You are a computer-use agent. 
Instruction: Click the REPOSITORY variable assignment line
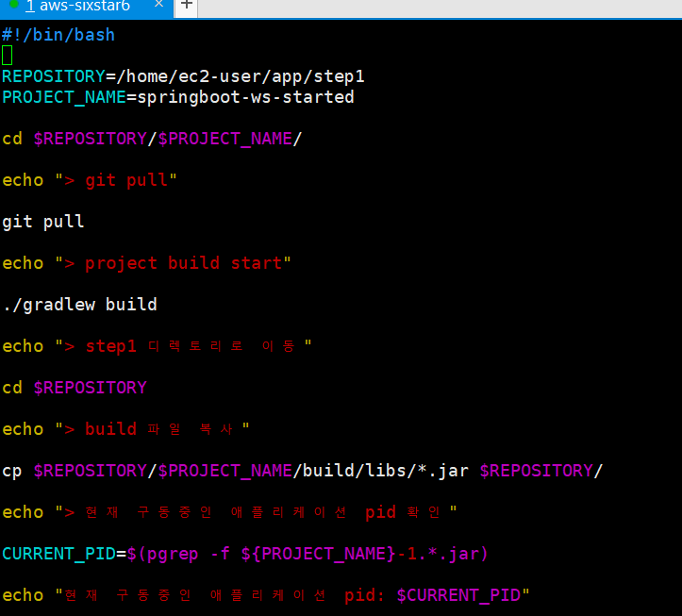pos(183,76)
